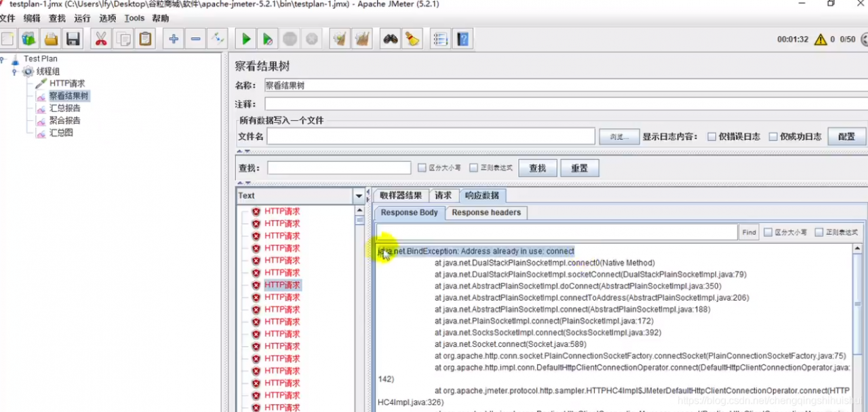Select 线程组 in the tree

[x=47, y=71]
